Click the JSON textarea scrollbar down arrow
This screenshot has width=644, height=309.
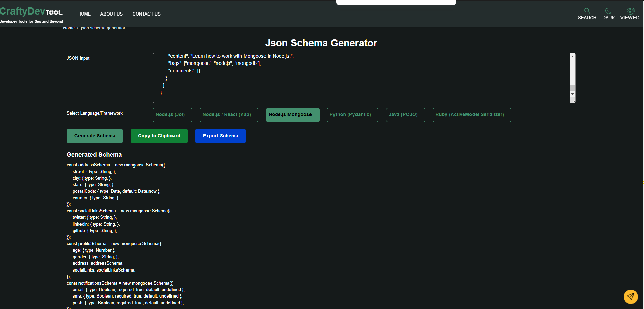click(572, 94)
